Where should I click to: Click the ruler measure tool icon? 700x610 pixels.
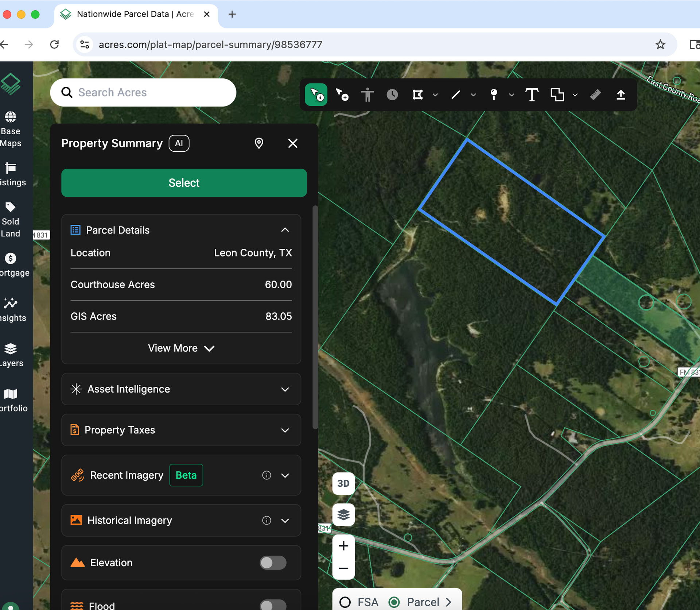(x=595, y=95)
